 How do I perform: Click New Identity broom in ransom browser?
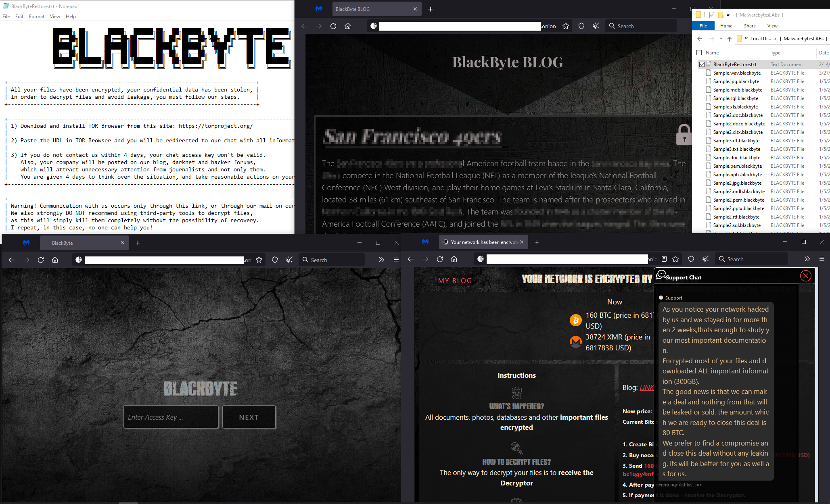706,259
